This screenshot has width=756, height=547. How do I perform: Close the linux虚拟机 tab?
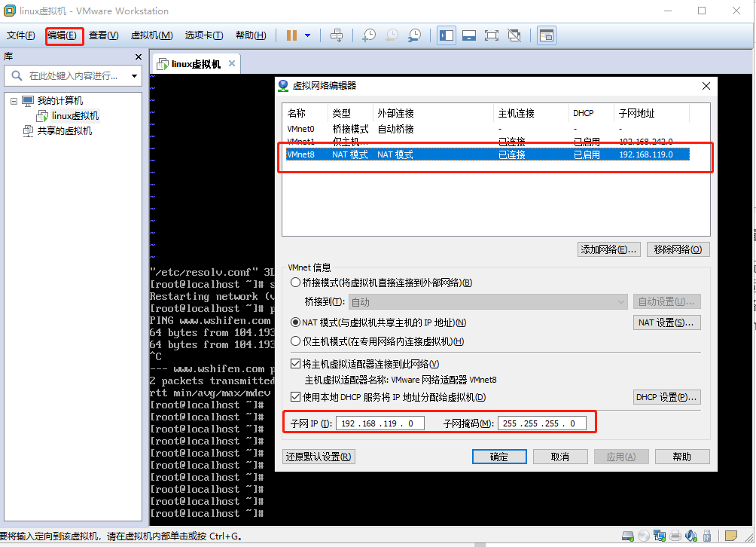click(x=232, y=63)
